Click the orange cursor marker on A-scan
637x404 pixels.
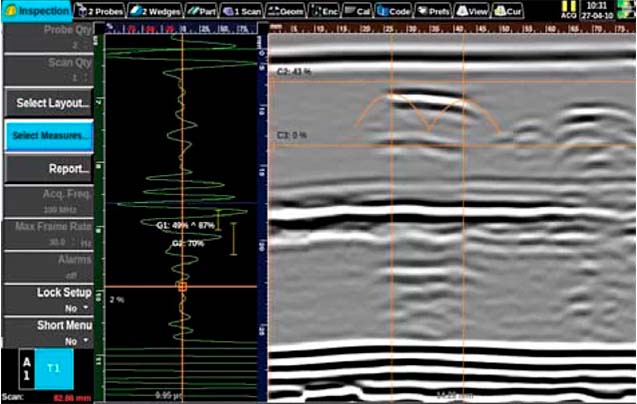tap(182, 287)
